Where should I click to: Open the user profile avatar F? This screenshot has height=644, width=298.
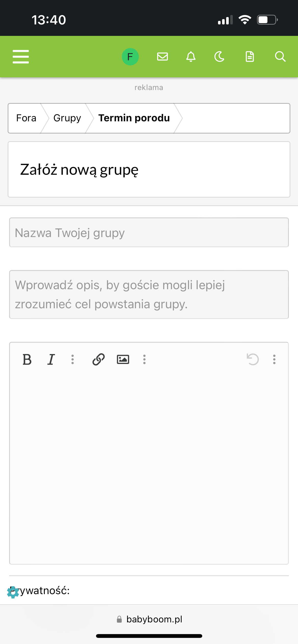(130, 56)
